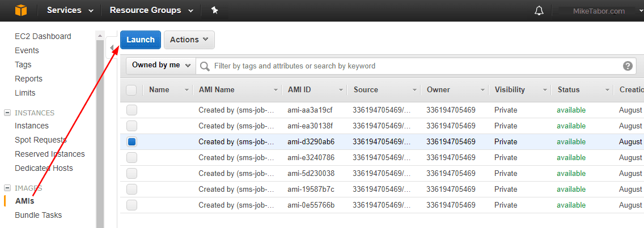Open the Status column dropdown arrow
This screenshot has height=228, width=644.
pyautogui.click(x=608, y=90)
